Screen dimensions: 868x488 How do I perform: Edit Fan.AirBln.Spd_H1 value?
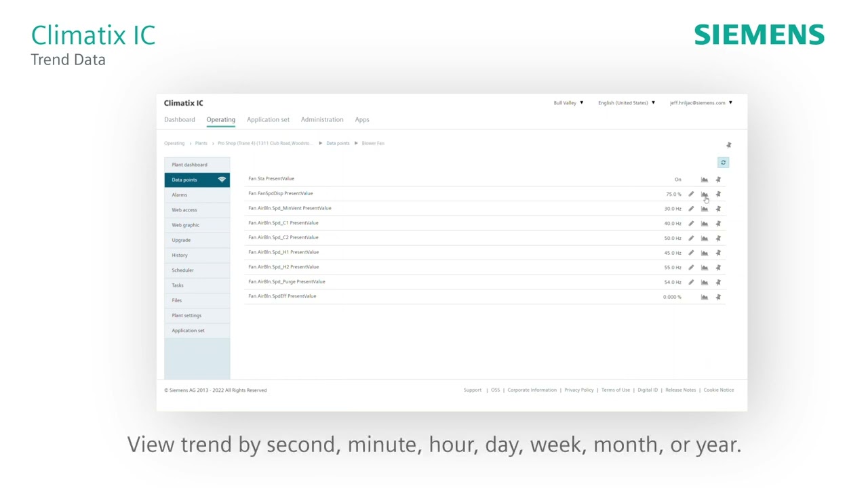(x=691, y=253)
